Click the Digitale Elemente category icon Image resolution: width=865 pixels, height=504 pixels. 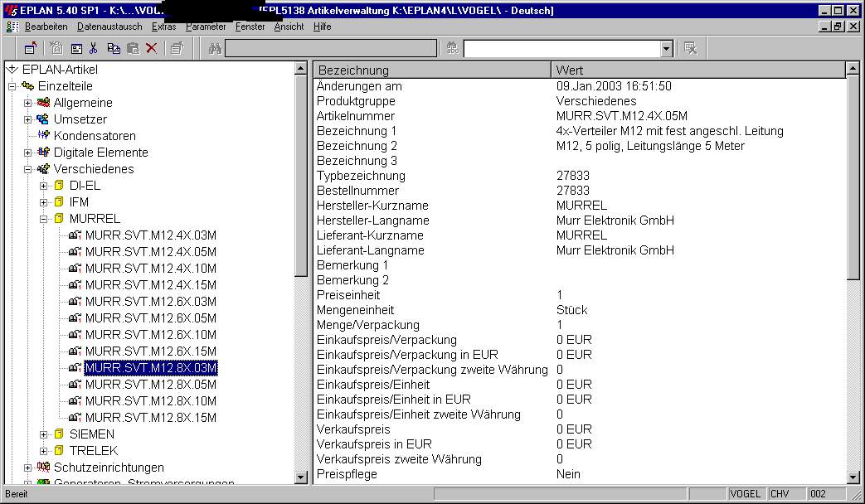pyautogui.click(x=44, y=153)
